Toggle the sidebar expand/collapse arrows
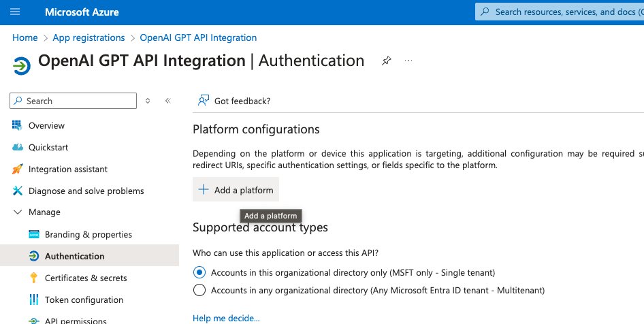The height and width of the screenshot is (324, 644). tap(148, 101)
